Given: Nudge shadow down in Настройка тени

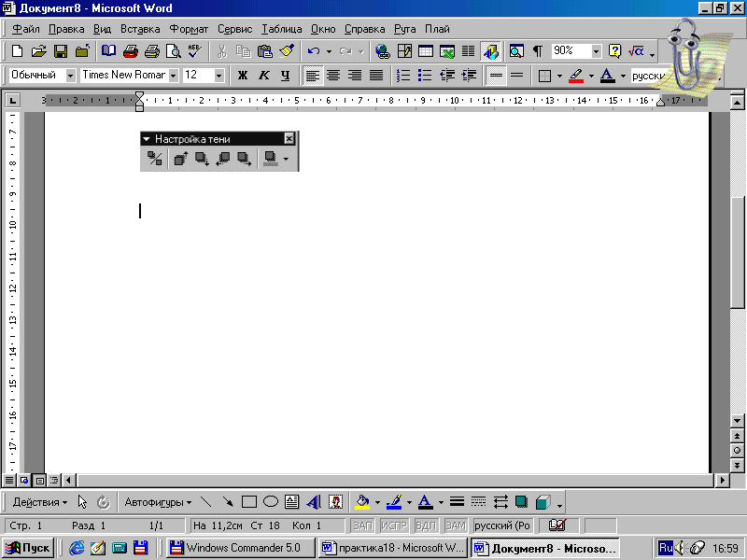Looking at the screenshot, I should point(202,159).
